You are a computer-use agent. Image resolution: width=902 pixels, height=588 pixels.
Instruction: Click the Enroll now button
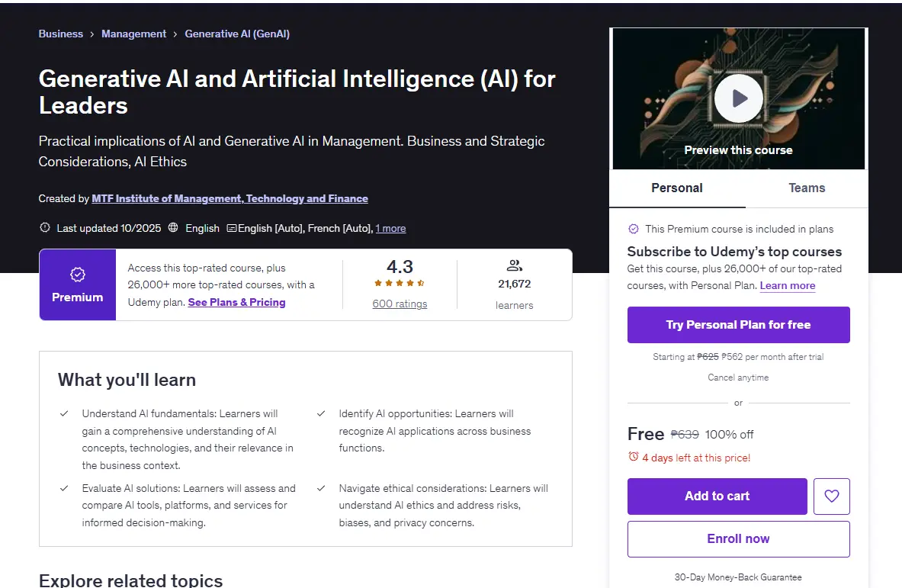[739, 539]
